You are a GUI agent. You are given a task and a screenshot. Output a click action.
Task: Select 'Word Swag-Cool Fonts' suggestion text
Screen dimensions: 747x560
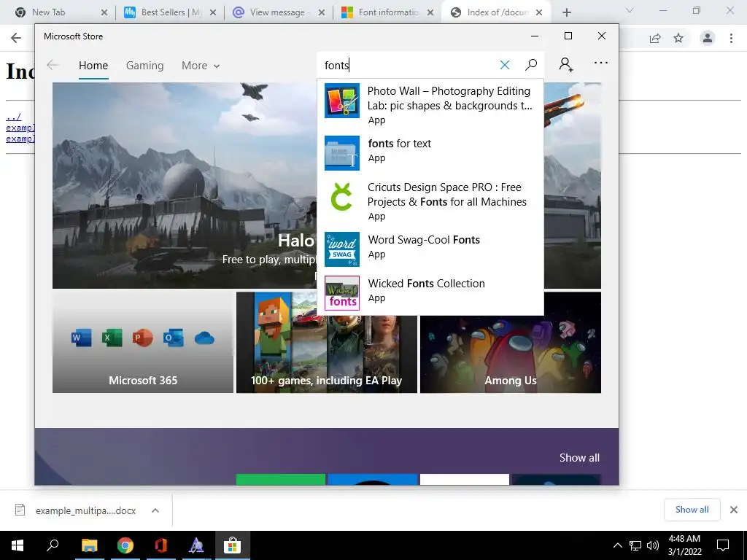click(424, 239)
